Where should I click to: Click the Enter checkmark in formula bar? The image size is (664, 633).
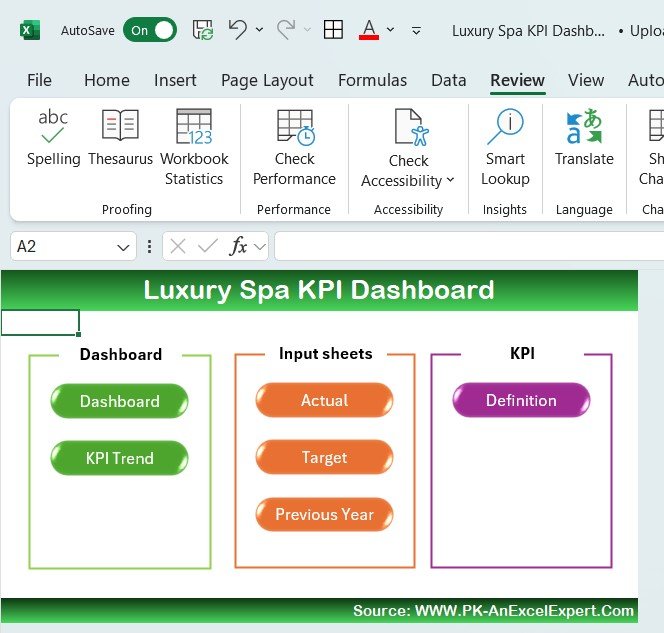coord(208,246)
